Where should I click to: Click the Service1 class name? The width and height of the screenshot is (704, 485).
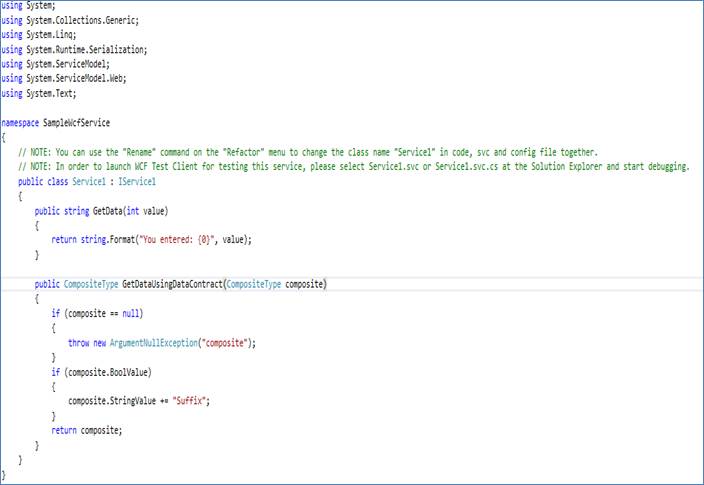89,181
